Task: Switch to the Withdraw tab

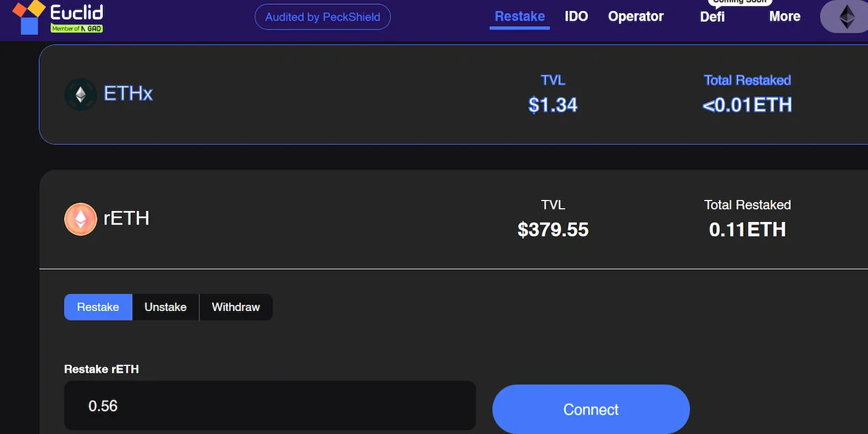Action: point(235,307)
